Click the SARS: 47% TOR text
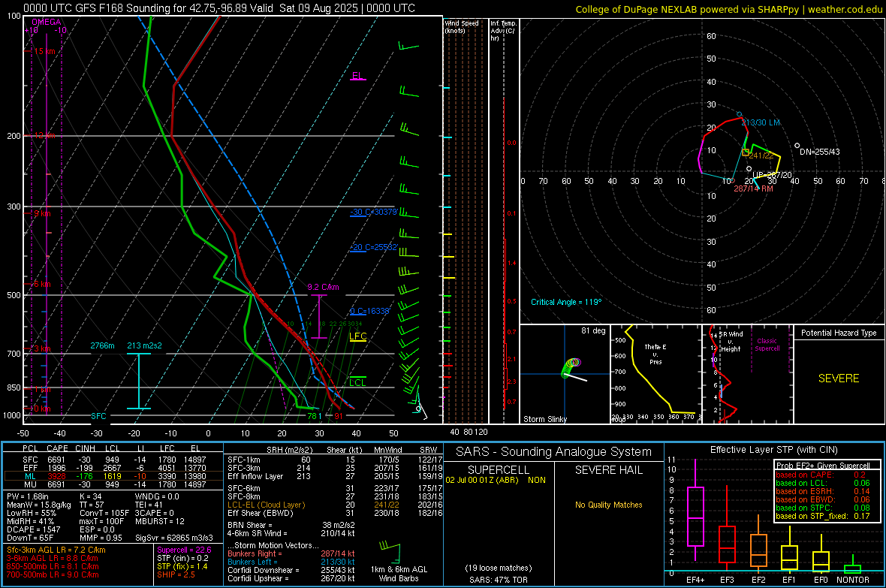The width and height of the screenshot is (886, 588). (498, 580)
